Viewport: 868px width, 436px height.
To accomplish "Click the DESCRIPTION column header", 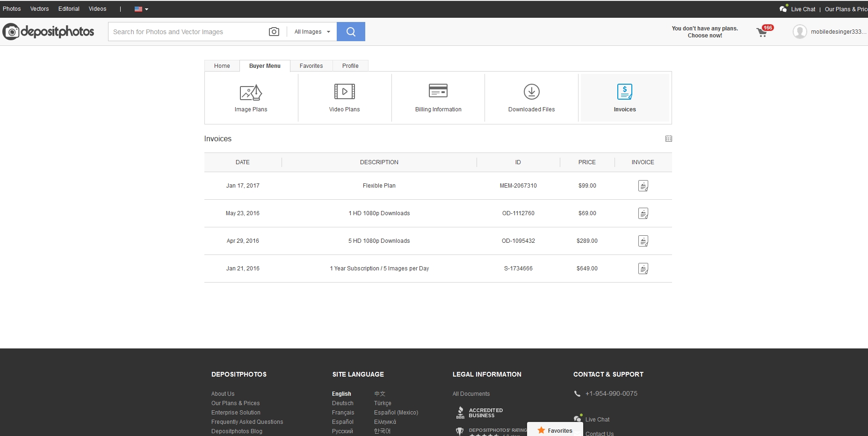I will pos(379,162).
